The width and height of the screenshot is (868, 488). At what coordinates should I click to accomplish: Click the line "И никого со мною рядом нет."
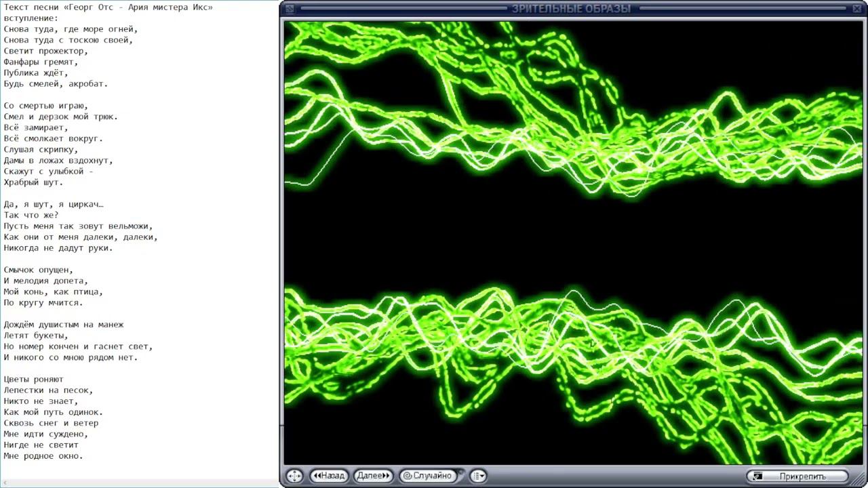[x=71, y=357]
